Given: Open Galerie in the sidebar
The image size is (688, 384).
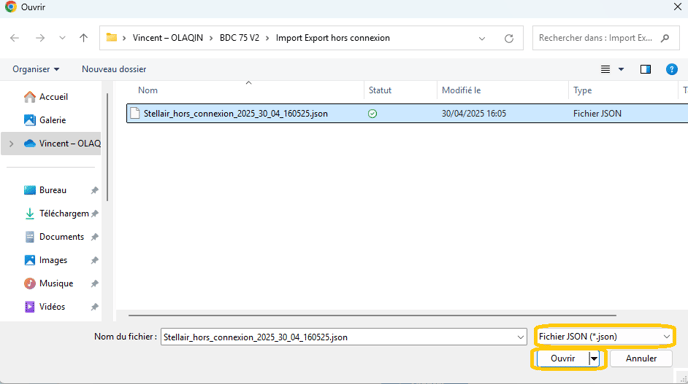Looking at the screenshot, I should 45,120.
